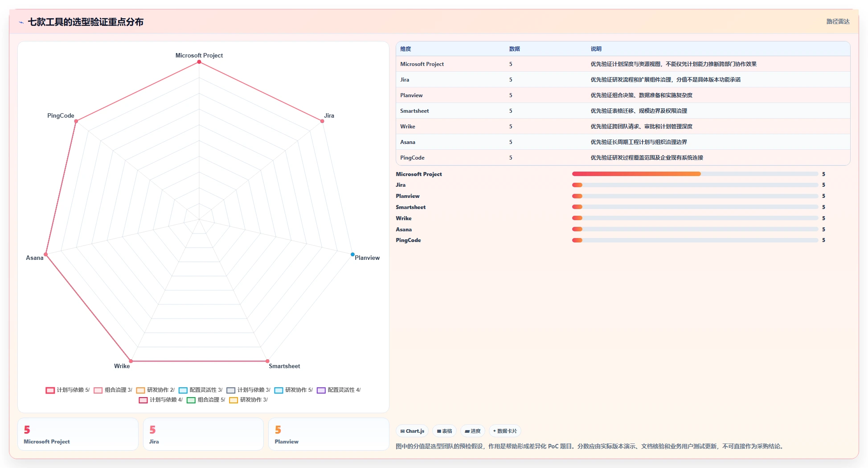Click the Jira radar data point

click(x=322, y=121)
